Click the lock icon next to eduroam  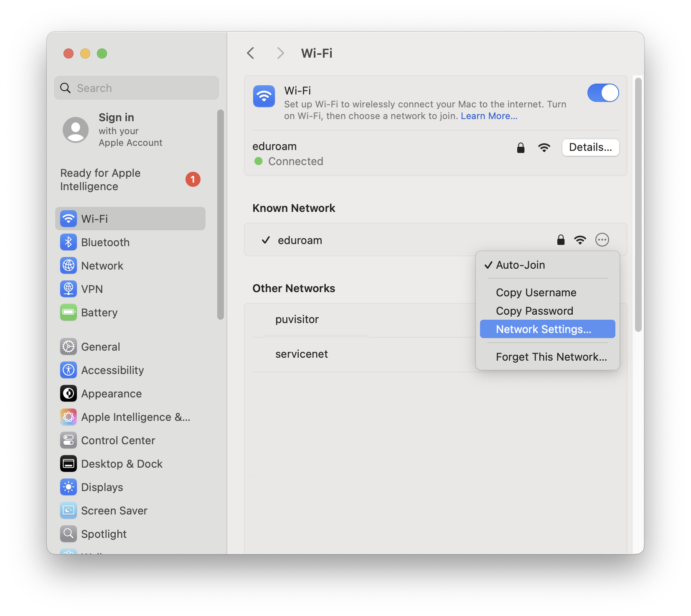click(521, 148)
